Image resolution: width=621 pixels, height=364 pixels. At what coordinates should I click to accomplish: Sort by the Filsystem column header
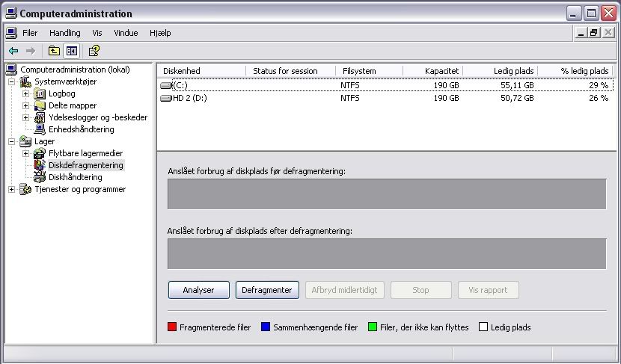[369, 71]
